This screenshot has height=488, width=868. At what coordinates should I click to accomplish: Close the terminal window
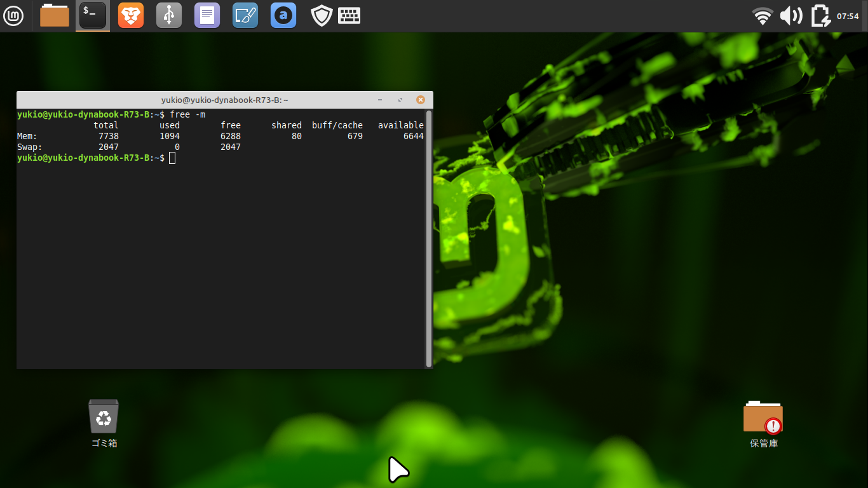pyautogui.click(x=420, y=100)
